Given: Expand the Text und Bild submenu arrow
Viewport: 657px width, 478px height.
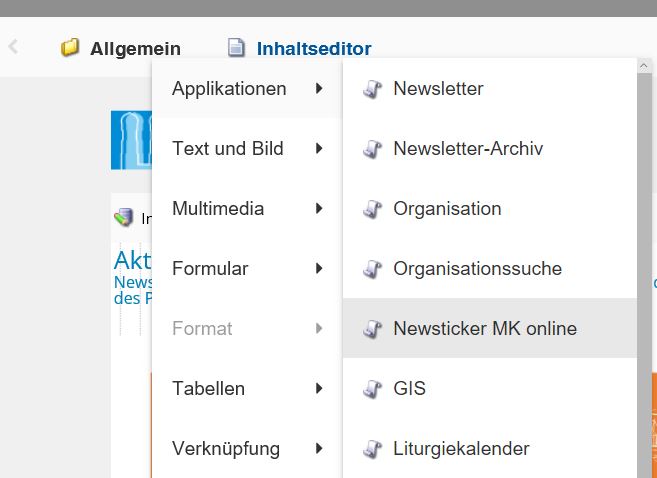Looking at the screenshot, I should (319, 149).
